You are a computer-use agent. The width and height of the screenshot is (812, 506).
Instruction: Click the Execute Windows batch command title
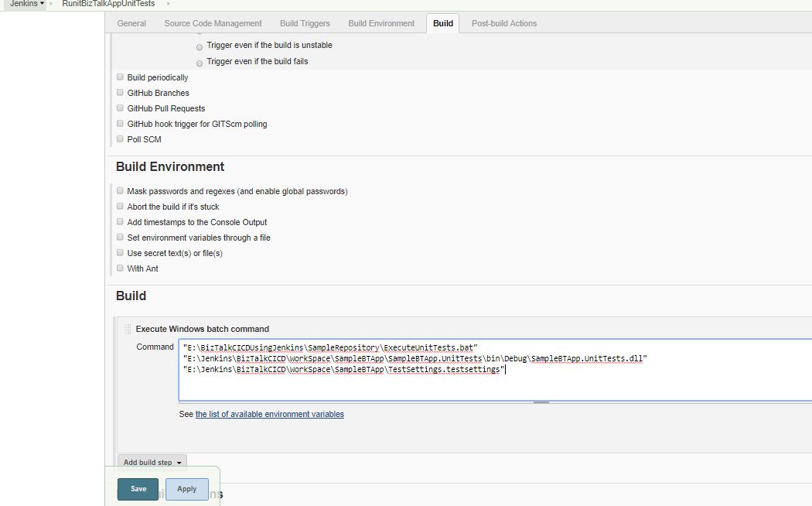[203, 329]
